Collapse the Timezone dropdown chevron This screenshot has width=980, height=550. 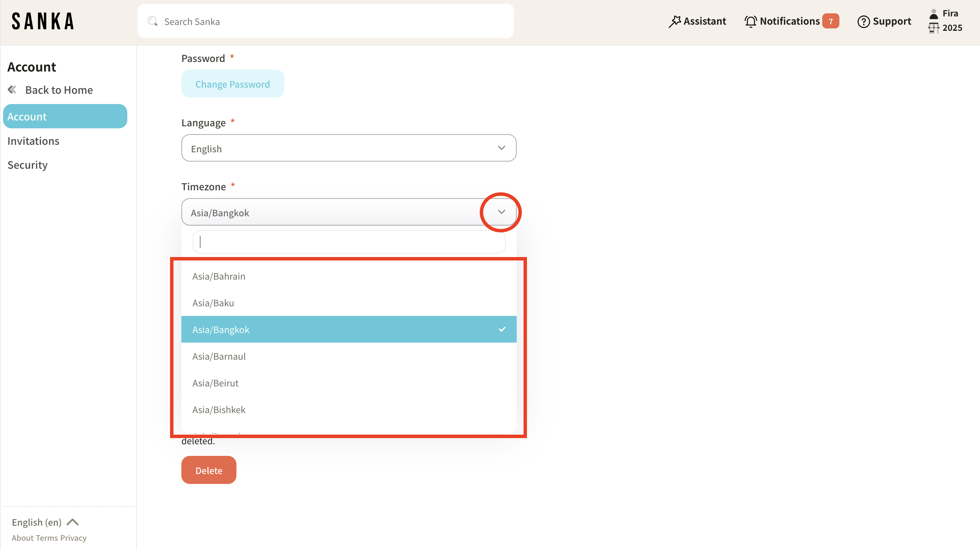pyautogui.click(x=501, y=212)
